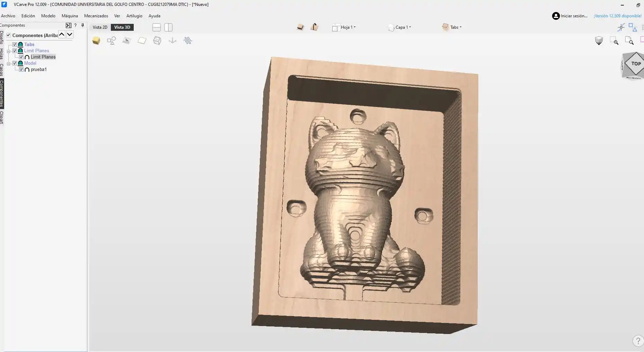Open the Capa 1 layer dropdown

tap(399, 27)
